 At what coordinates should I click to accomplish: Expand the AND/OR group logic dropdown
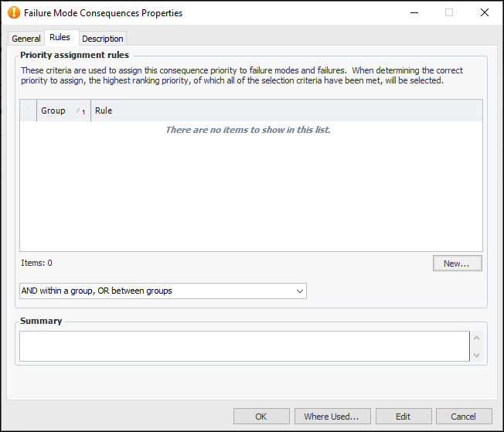click(300, 291)
